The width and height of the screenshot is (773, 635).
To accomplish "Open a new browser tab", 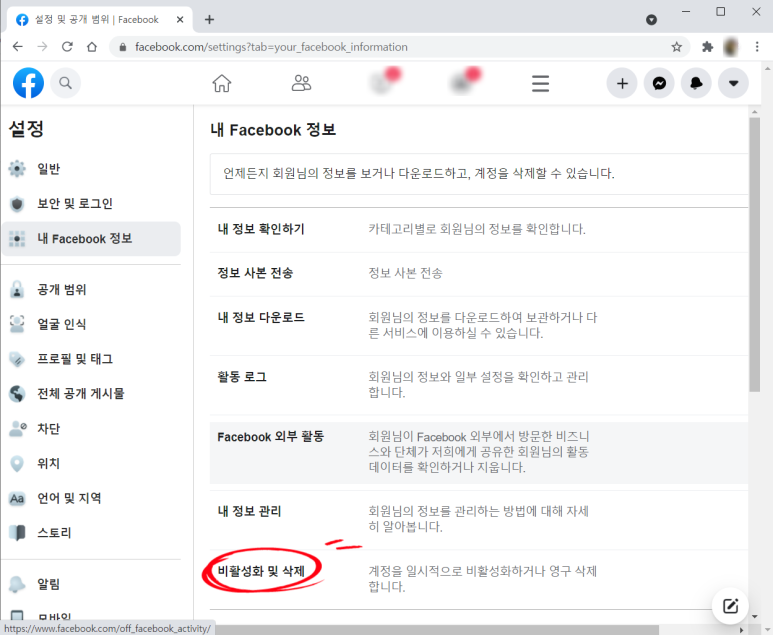I will click(x=210, y=19).
